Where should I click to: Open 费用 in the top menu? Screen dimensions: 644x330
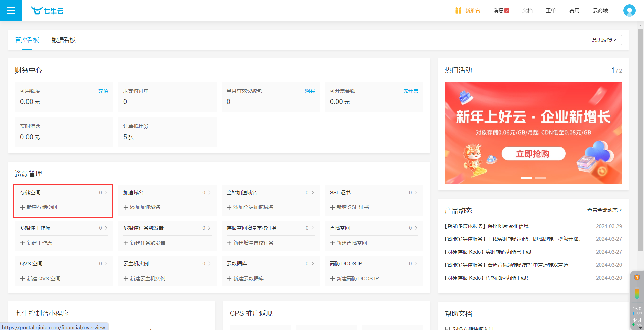pyautogui.click(x=574, y=11)
